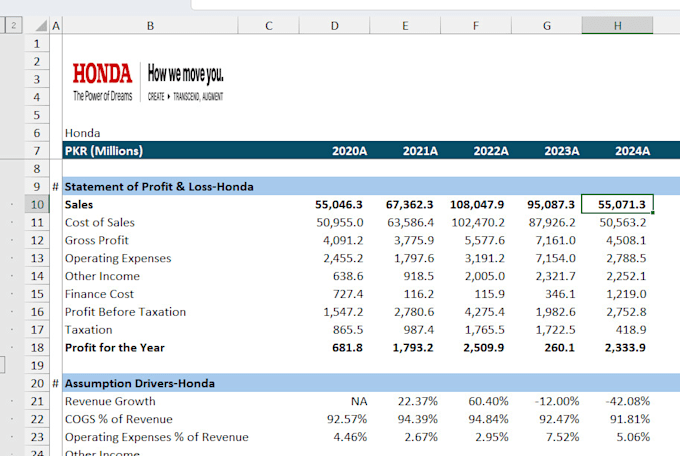Image resolution: width=680 pixels, height=456 pixels.
Task: Click the PKR (Millions) header cell
Action: coord(104,151)
